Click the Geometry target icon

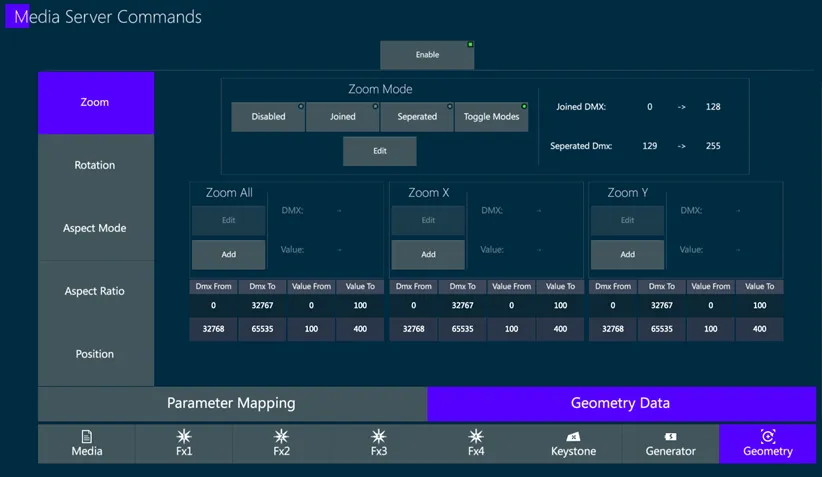click(767, 436)
